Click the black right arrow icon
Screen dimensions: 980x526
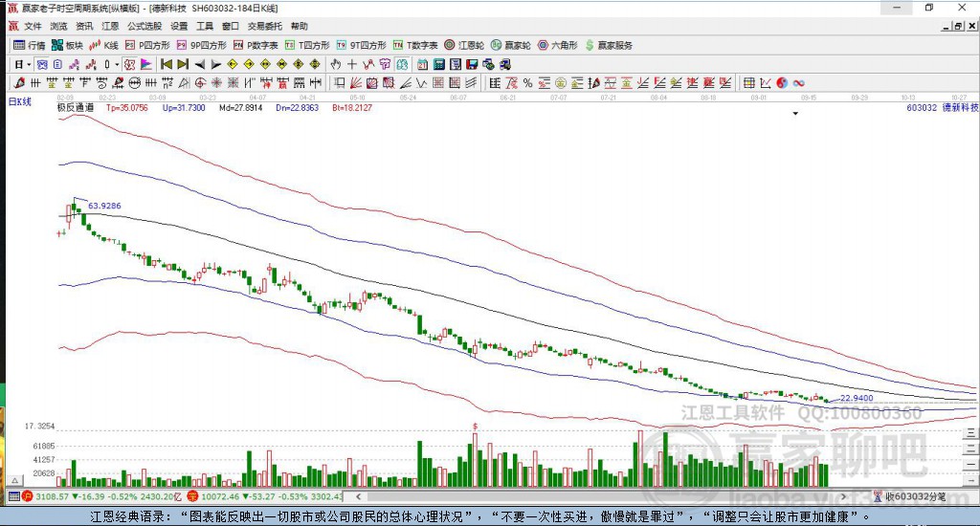pyautogui.click(x=215, y=64)
